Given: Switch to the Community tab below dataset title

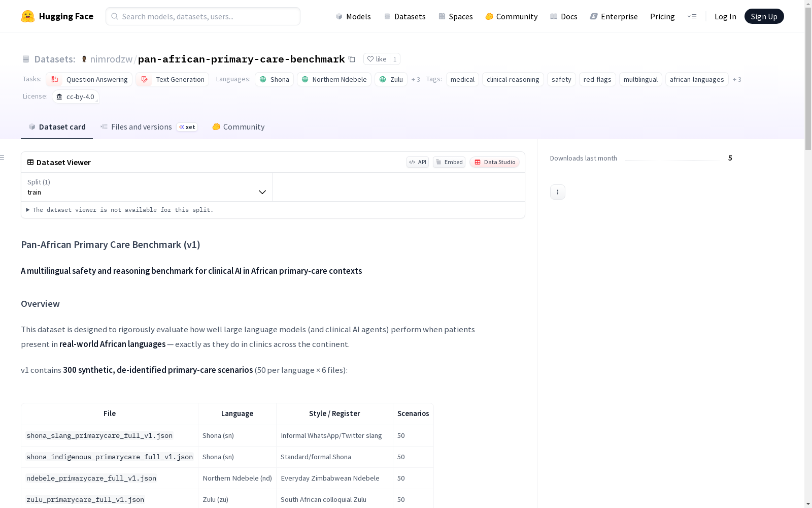Looking at the screenshot, I should pos(239,127).
